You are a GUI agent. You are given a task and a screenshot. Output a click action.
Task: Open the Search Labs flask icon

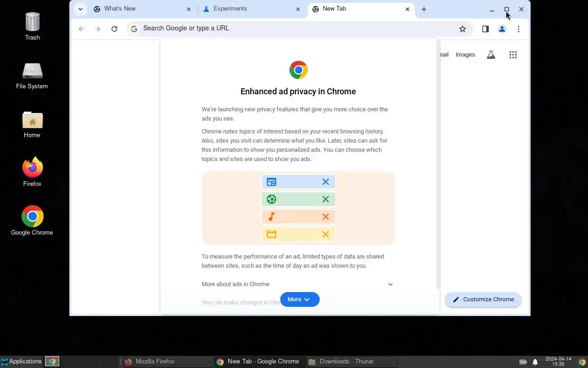[x=491, y=55]
